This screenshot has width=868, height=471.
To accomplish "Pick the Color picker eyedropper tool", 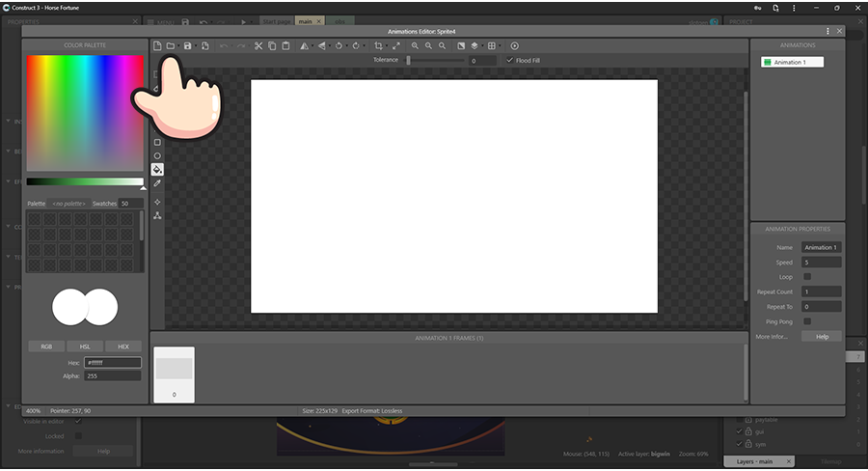I will click(x=157, y=182).
